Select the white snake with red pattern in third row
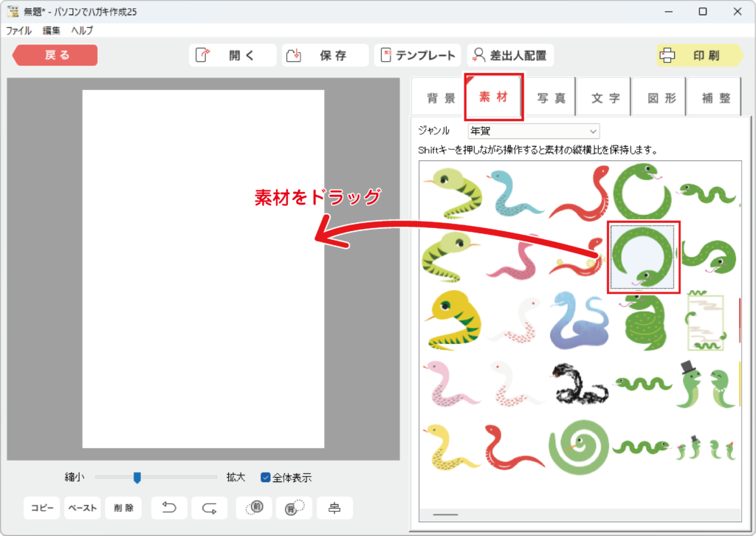 pos(515,320)
